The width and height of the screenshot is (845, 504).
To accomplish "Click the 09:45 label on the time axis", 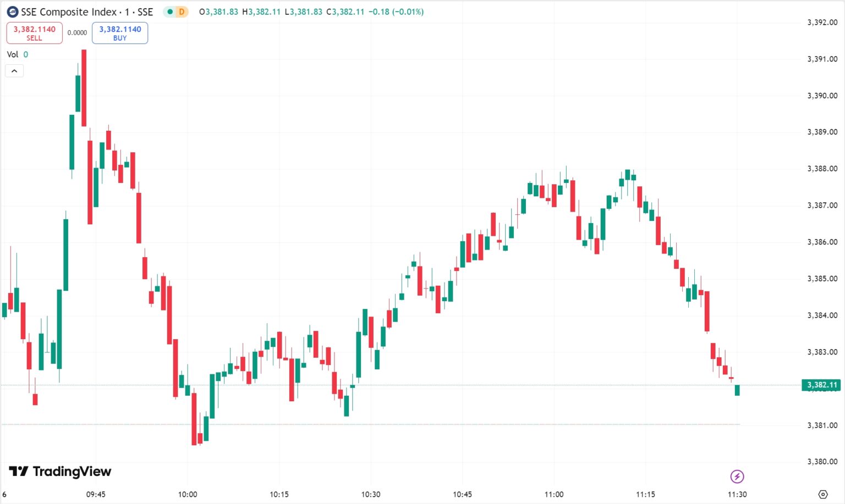I will (x=96, y=494).
